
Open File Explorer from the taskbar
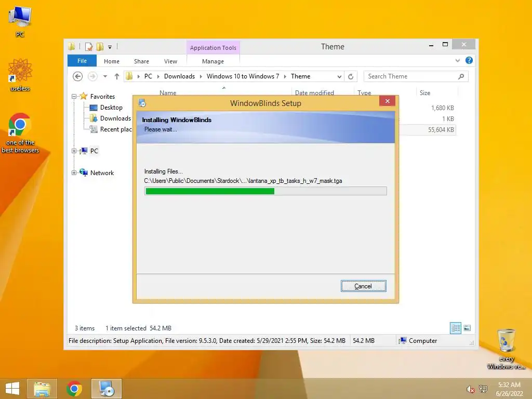[x=42, y=389]
